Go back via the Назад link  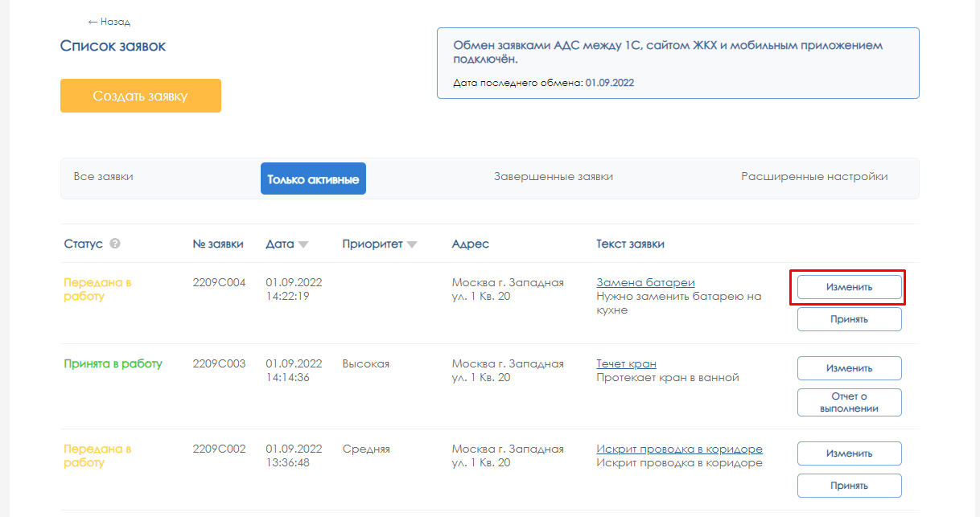click(x=109, y=22)
